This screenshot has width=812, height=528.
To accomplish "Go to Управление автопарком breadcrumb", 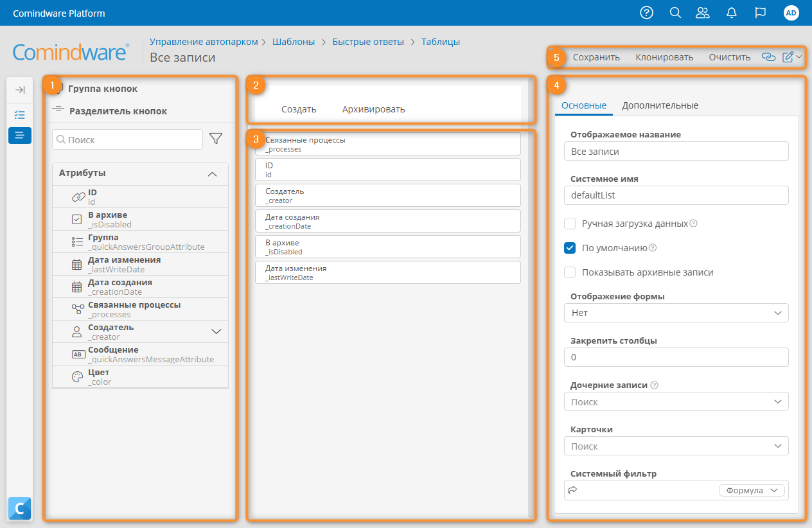I will [x=204, y=42].
